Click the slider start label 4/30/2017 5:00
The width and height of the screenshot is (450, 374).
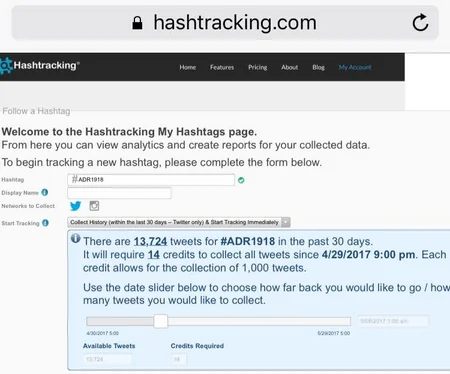click(102, 333)
